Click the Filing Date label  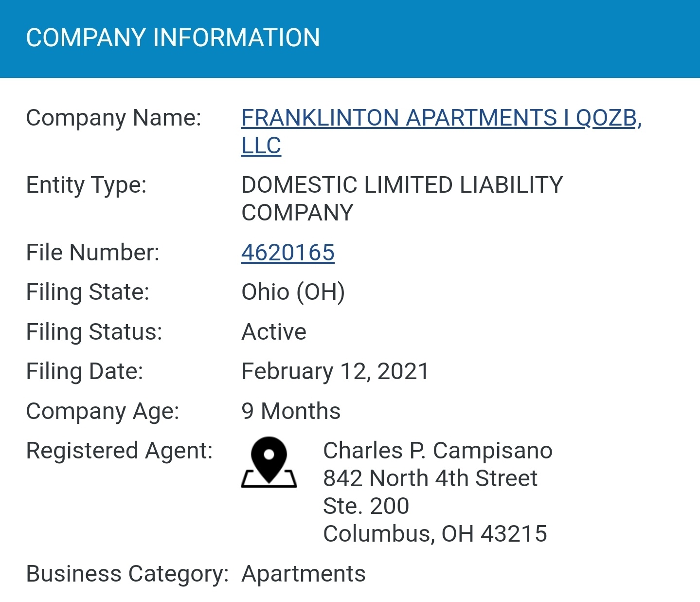click(85, 372)
